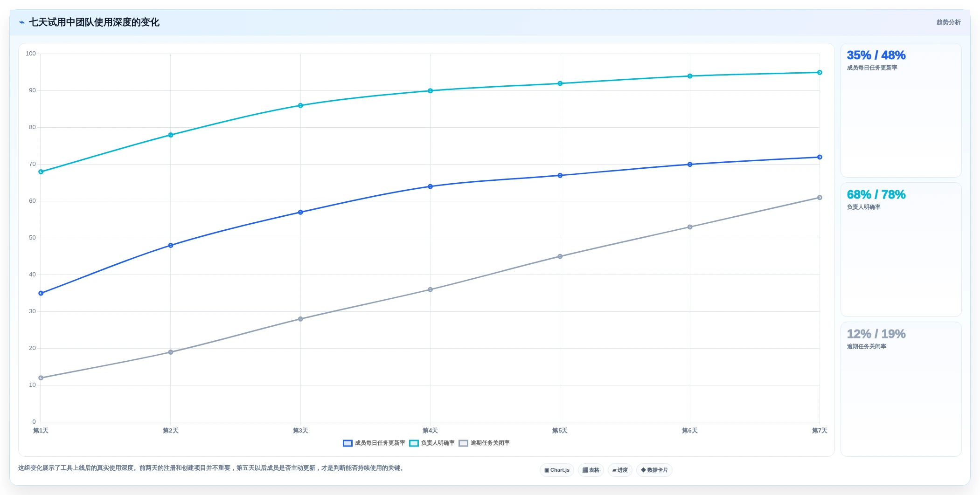Select 第5天 point on 成员每日任务更新率 line
980x495 pixels.
560,176
